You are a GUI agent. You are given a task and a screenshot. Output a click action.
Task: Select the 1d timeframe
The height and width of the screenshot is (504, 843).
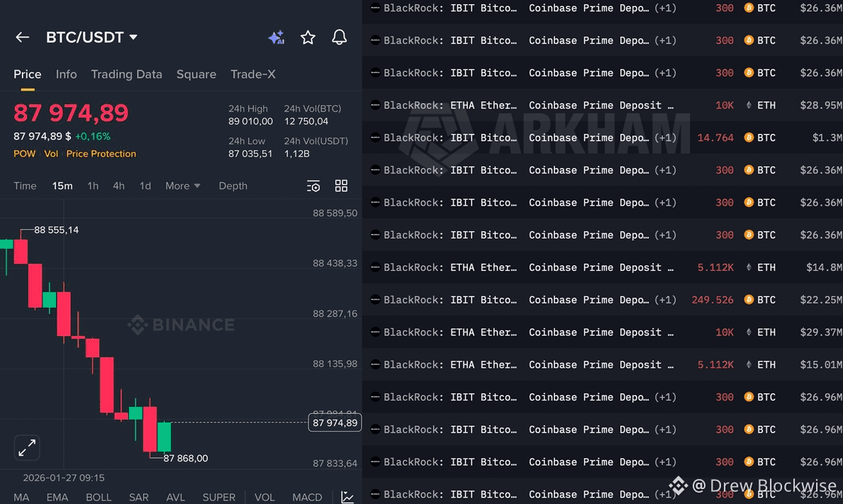[x=145, y=186]
